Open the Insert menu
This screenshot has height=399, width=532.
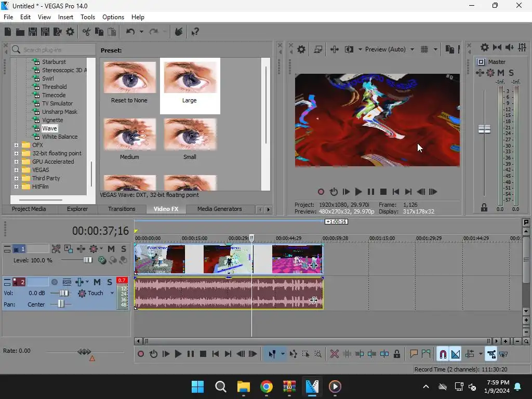[x=65, y=17]
